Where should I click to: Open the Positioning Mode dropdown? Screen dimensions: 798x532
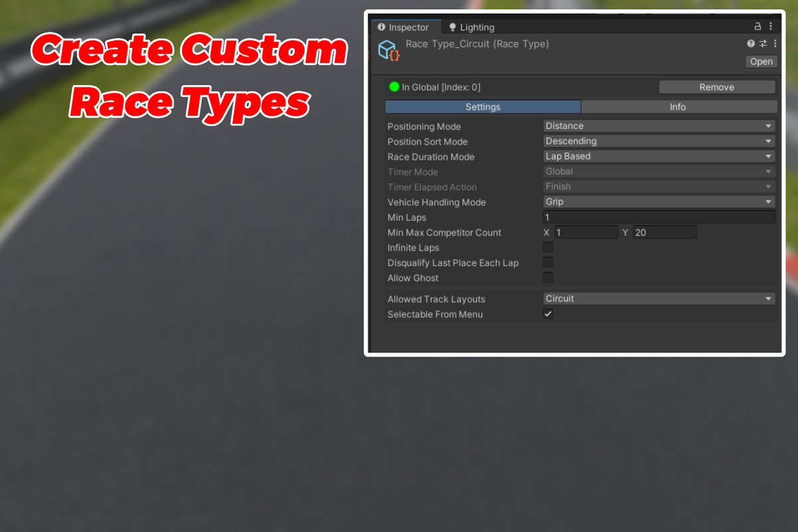(x=659, y=126)
